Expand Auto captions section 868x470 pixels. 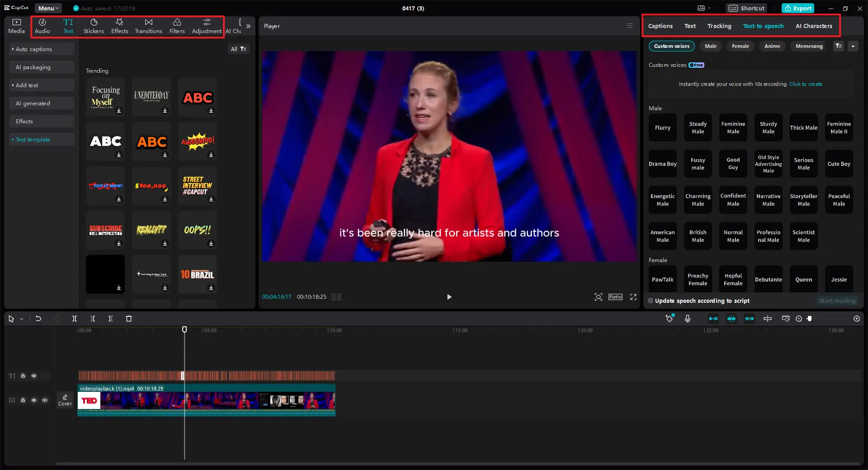point(42,49)
